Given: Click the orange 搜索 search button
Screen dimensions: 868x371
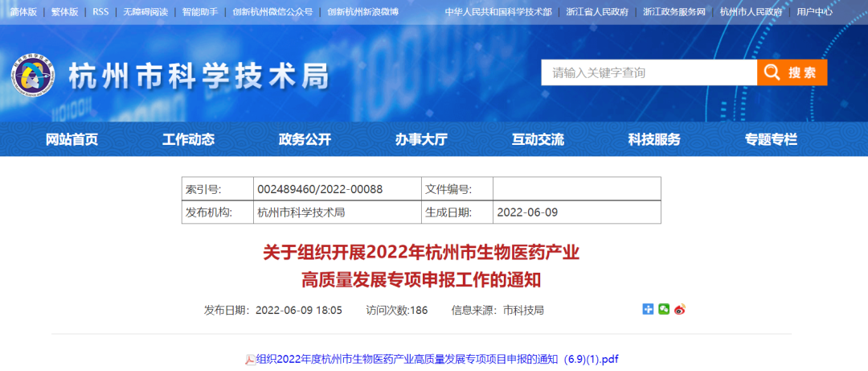Looking at the screenshot, I should [x=792, y=72].
